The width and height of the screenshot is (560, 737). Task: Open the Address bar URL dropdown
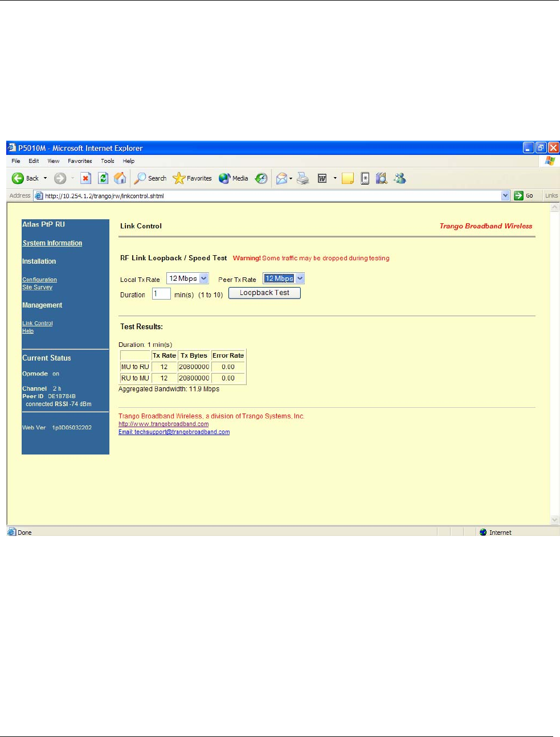tap(505, 195)
